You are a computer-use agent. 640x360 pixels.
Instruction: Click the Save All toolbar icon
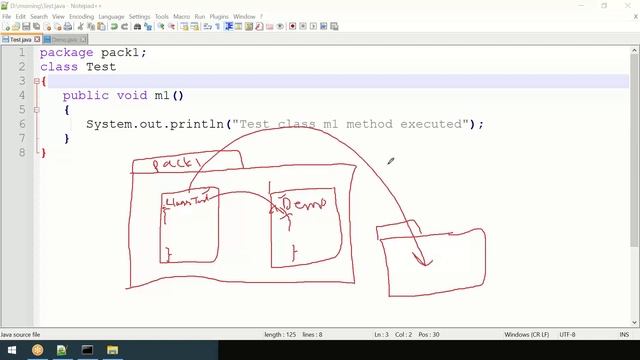pos(36,27)
